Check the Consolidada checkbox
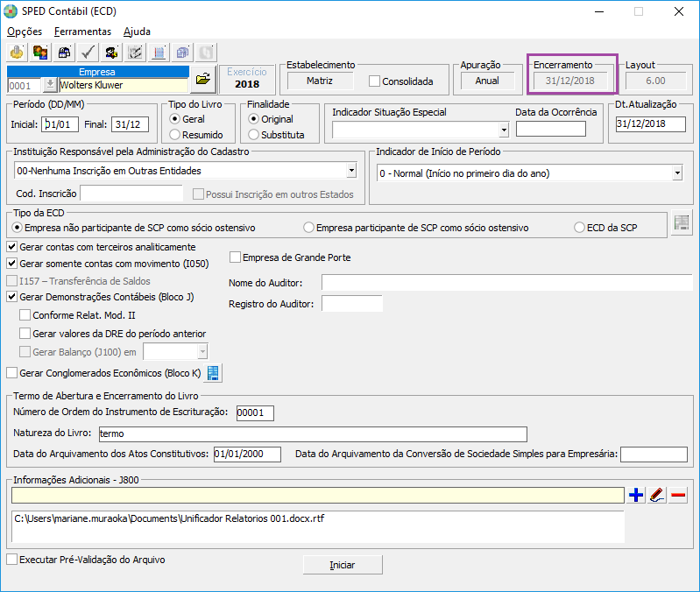 [375, 81]
